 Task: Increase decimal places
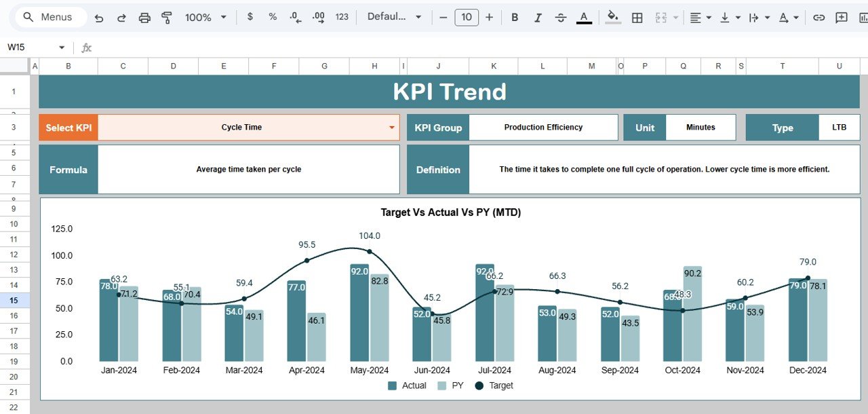[319, 18]
